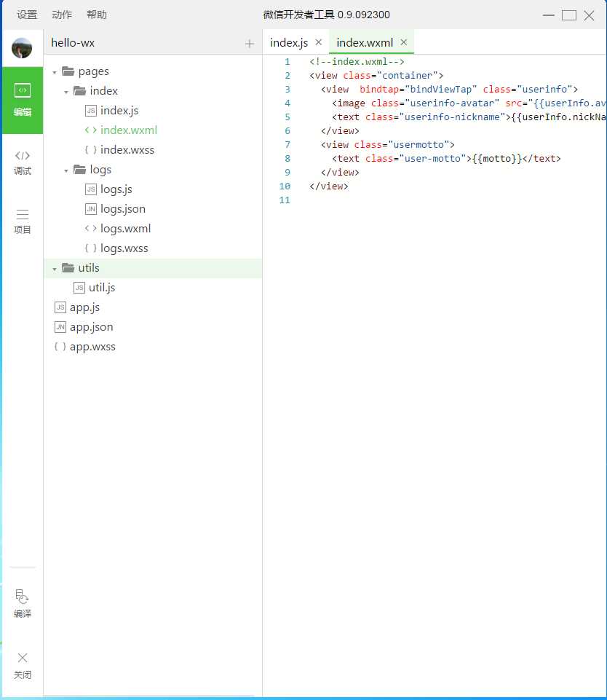Close the index.wxml editor tab

point(404,42)
